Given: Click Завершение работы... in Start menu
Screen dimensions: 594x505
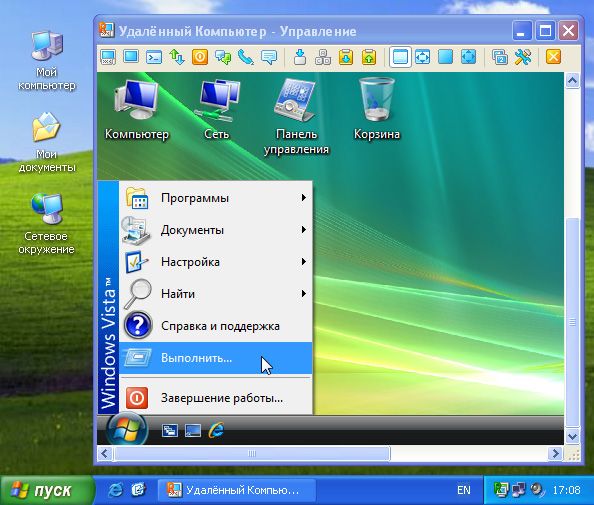Looking at the screenshot, I should pos(216,398).
